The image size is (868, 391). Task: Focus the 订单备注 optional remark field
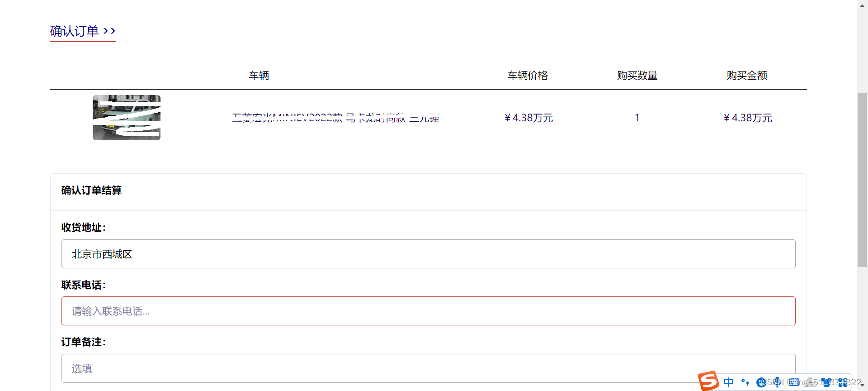point(428,368)
